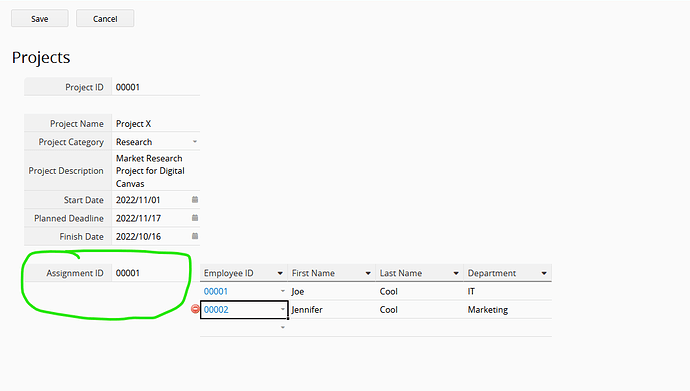
Task: Open employee link 00002
Action: (216, 309)
